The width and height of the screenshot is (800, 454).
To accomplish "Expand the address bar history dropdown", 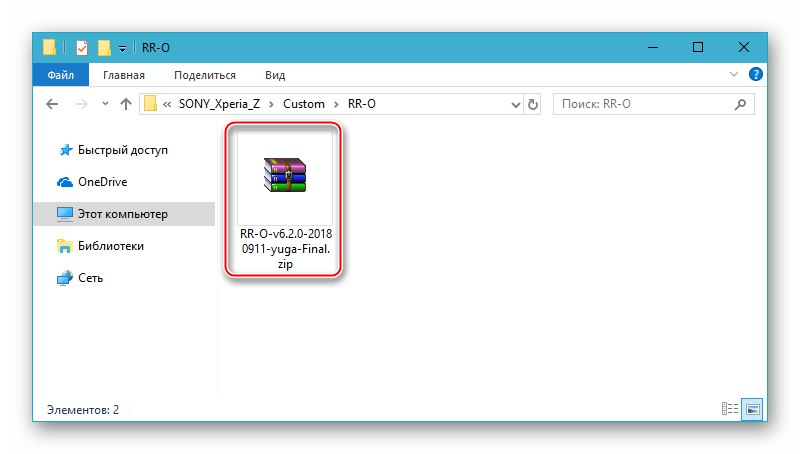I will (x=515, y=105).
